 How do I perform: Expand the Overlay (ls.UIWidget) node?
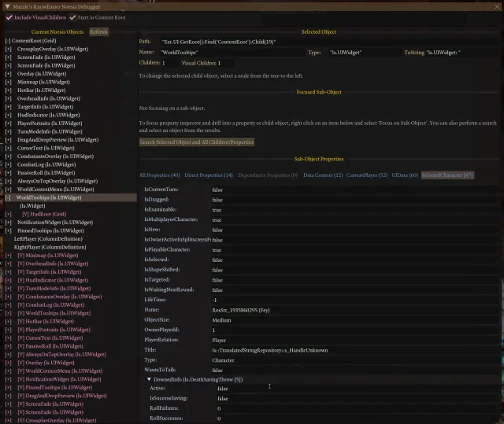[x=8, y=74]
